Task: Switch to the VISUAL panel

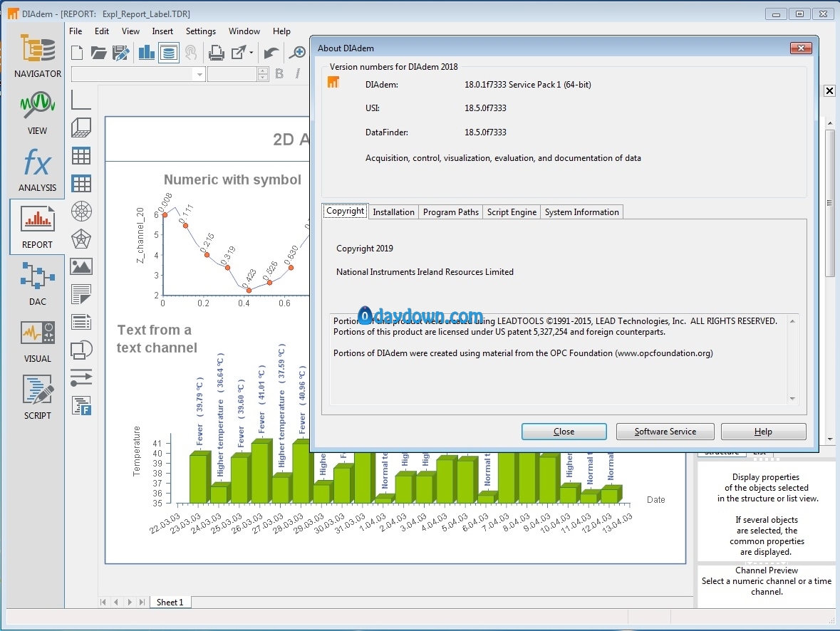Action: [x=38, y=340]
